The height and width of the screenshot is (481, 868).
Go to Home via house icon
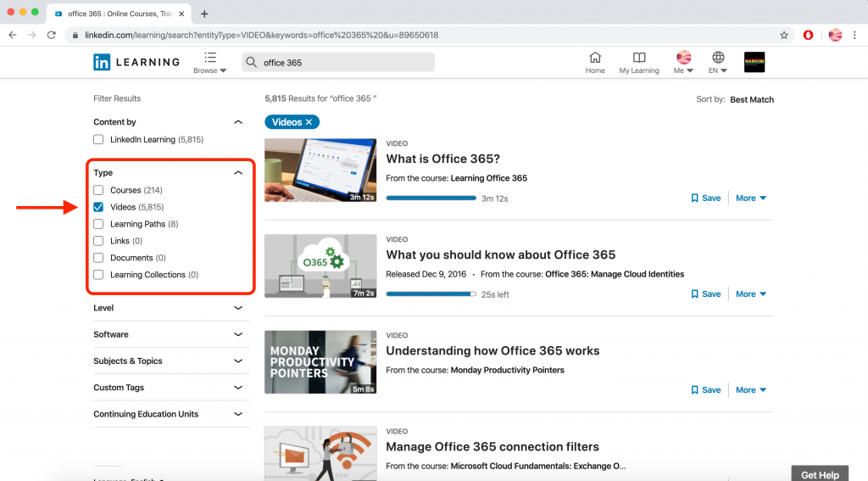coord(595,57)
